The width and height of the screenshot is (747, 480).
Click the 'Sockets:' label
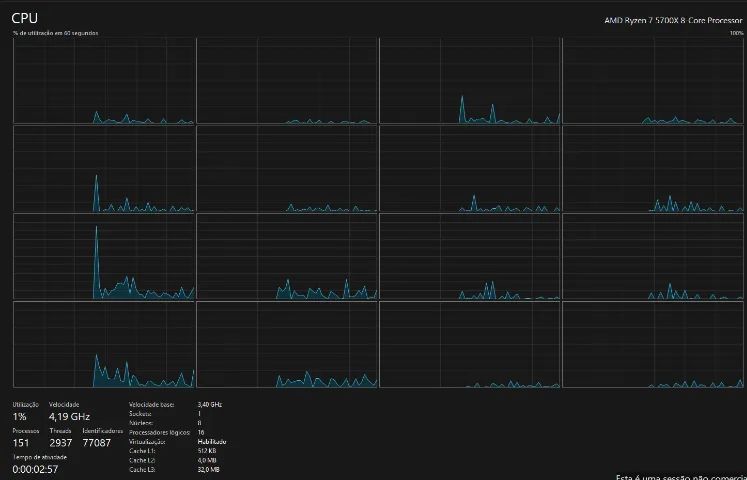tap(140, 414)
